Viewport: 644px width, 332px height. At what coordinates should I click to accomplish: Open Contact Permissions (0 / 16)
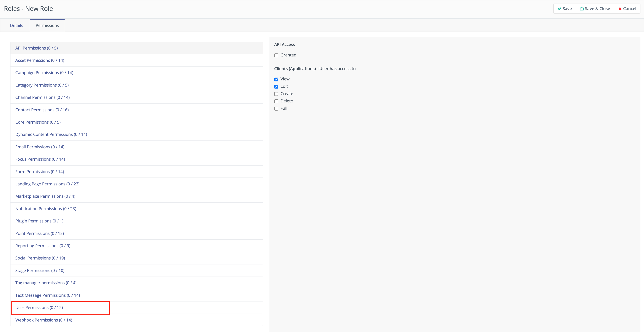click(42, 110)
